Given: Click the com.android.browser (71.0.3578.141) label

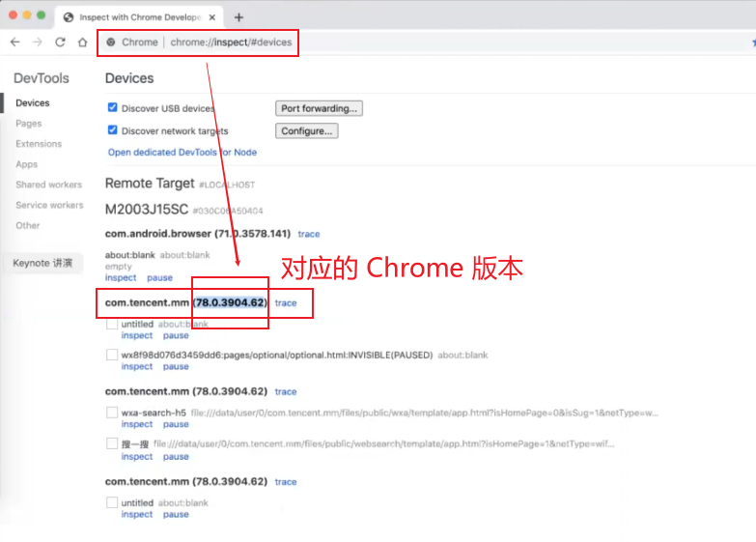Looking at the screenshot, I should coord(198,234).
